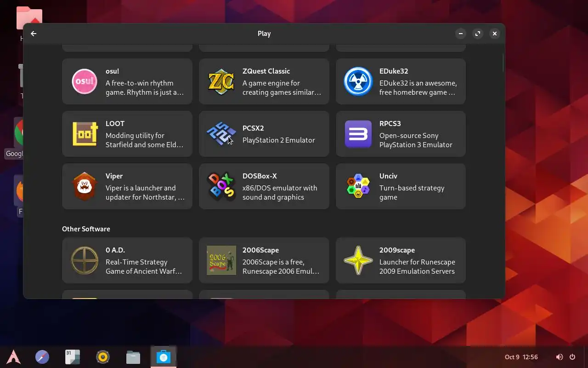Open the 2006Scape thumbnail icon

click(x=221, y=260)
